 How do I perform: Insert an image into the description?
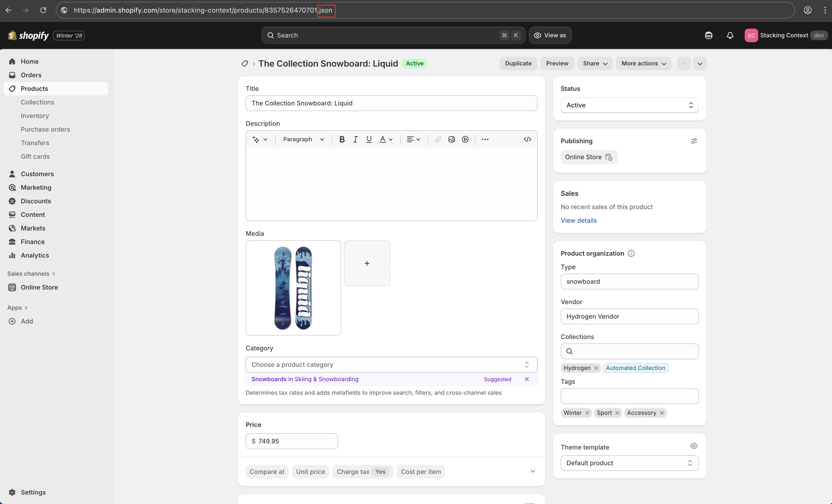[x=451, y=139]
